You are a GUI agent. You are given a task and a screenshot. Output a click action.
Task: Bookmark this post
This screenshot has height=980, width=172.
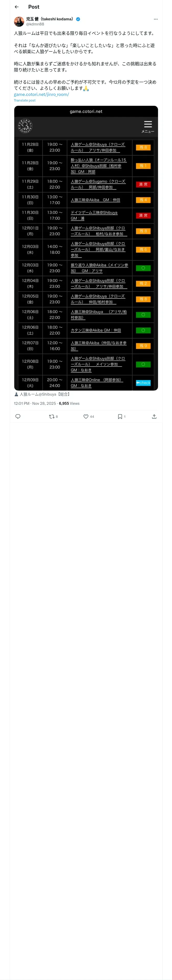pos(120,416)
